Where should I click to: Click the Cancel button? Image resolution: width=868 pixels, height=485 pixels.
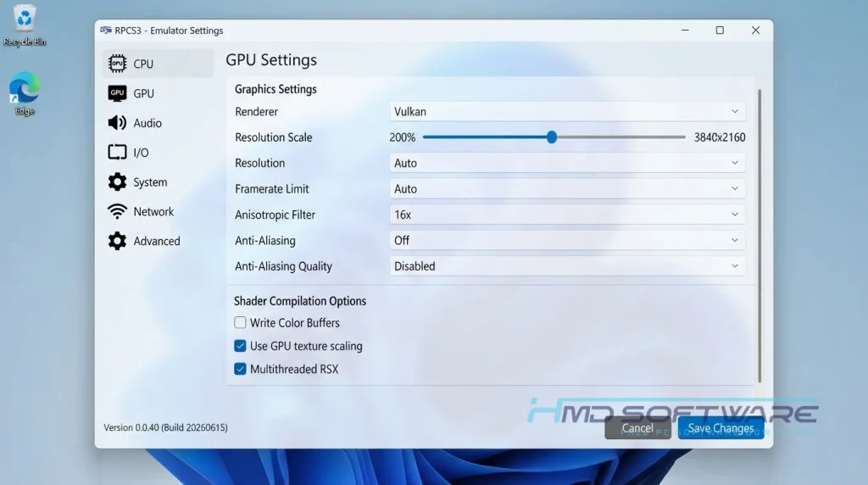point(637,428)
